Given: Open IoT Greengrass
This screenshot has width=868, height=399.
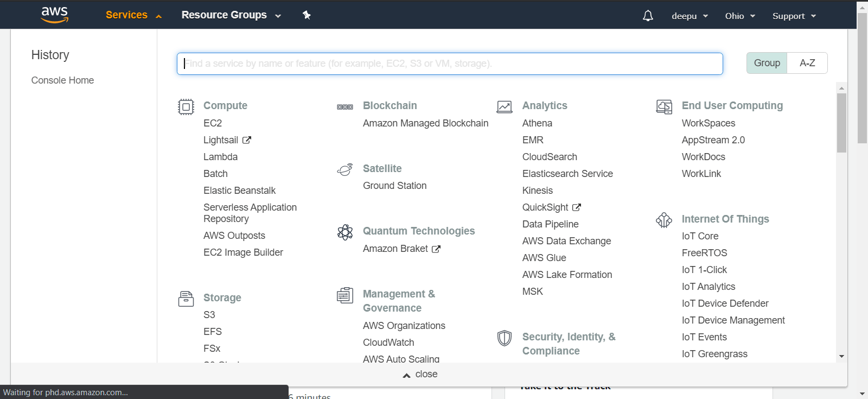Looking at the screenshot, I should [714, 354].
